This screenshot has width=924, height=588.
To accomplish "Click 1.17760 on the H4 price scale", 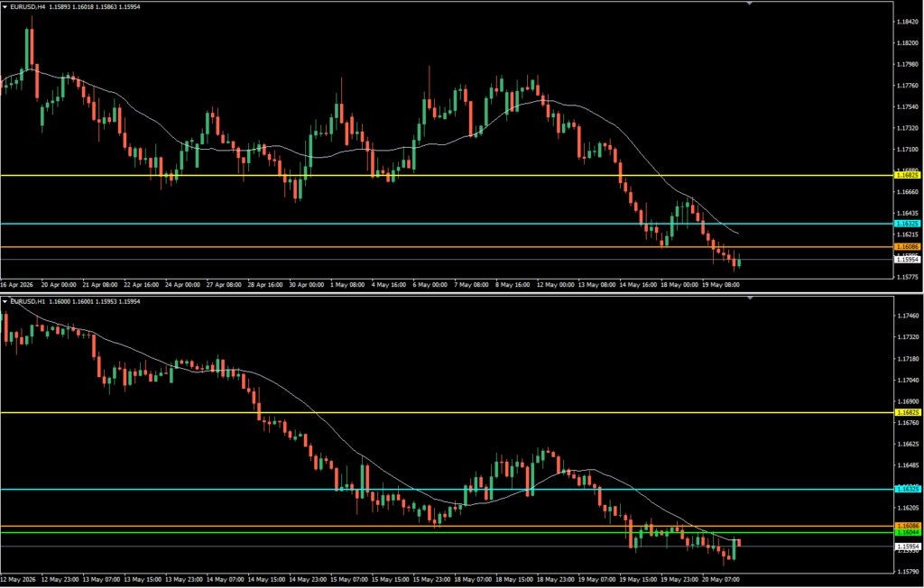I will coord(909,86).
